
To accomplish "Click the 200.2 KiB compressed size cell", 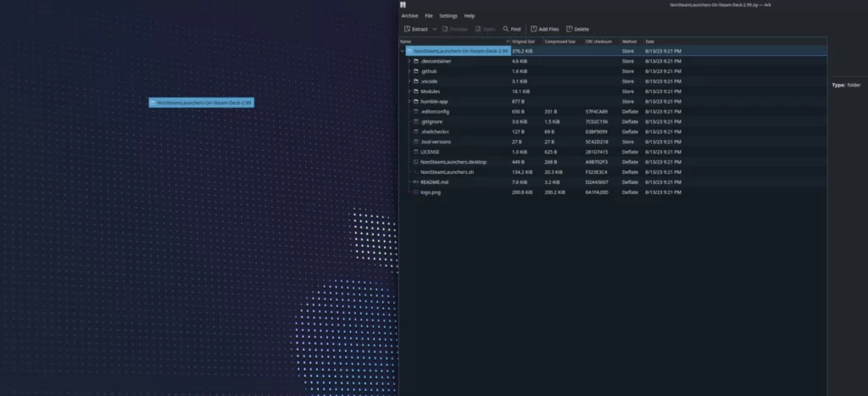I will coord(554,192).
